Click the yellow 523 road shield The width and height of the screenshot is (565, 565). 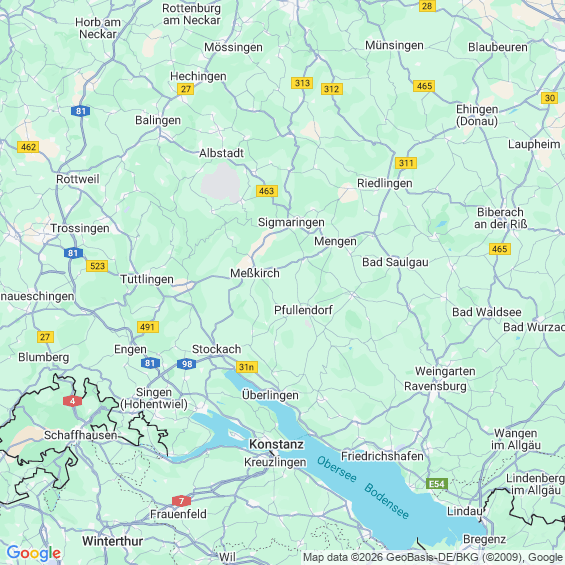tap(97, 266)
